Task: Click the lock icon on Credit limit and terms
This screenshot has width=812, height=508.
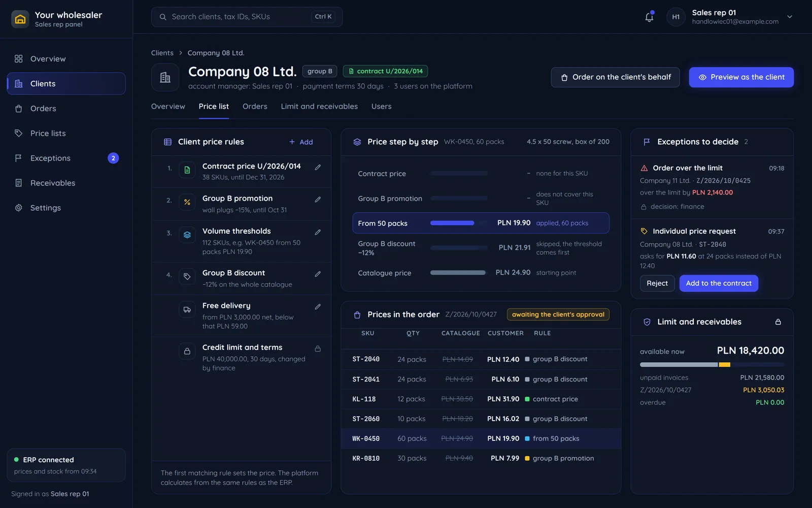Action: coord(318,349)
